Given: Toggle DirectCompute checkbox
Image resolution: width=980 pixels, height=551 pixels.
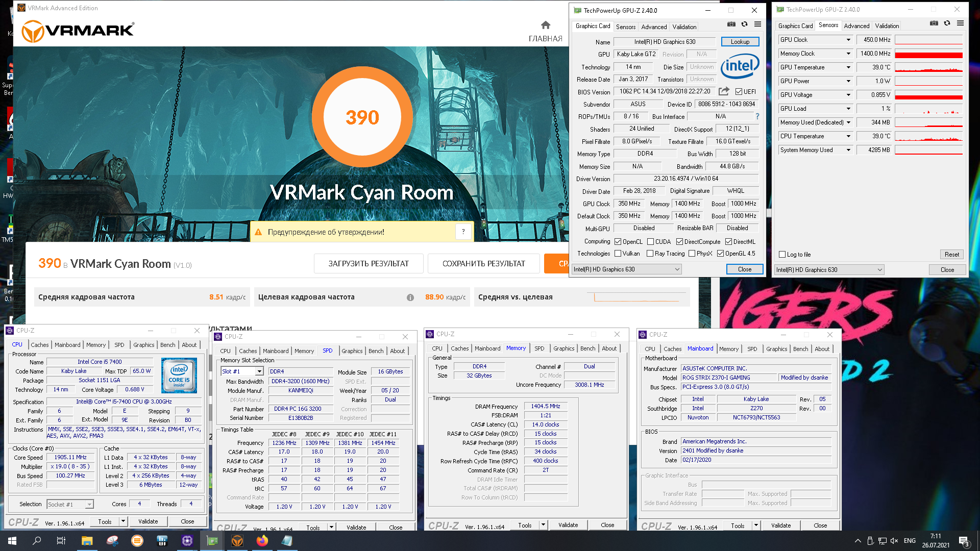Looking at the screenshot, I should tap(680, 242).
